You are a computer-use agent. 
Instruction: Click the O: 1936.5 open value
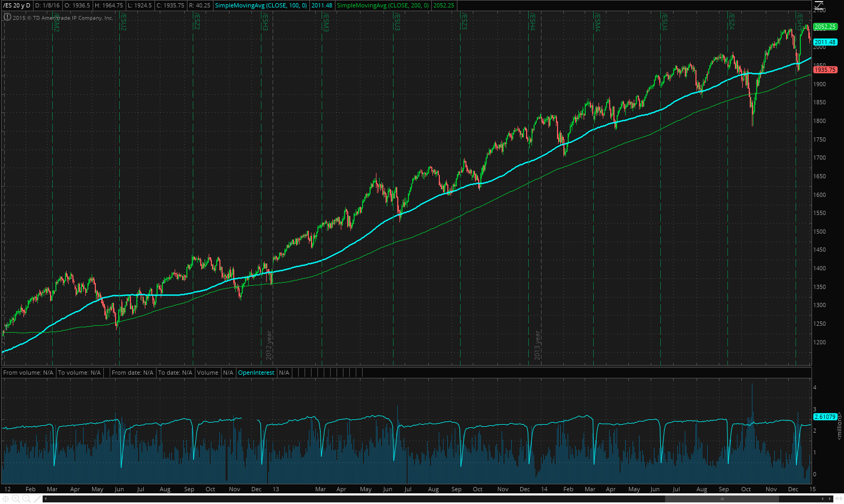point(77,5)
